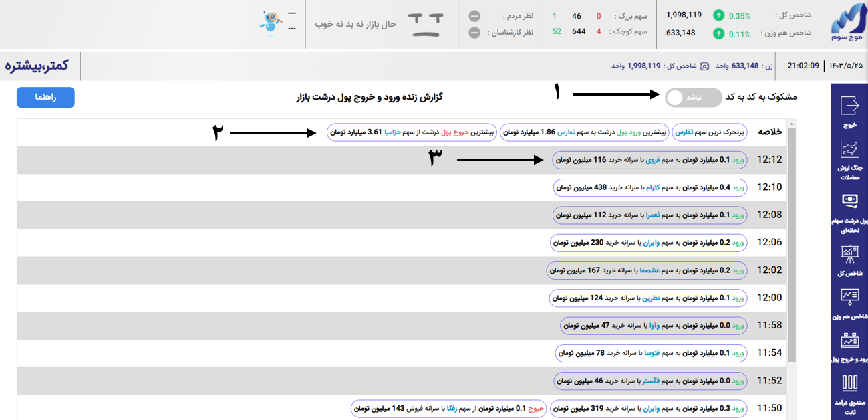Click the 12:12 time cell
The image size is (868, 420).
coord(768,160)
